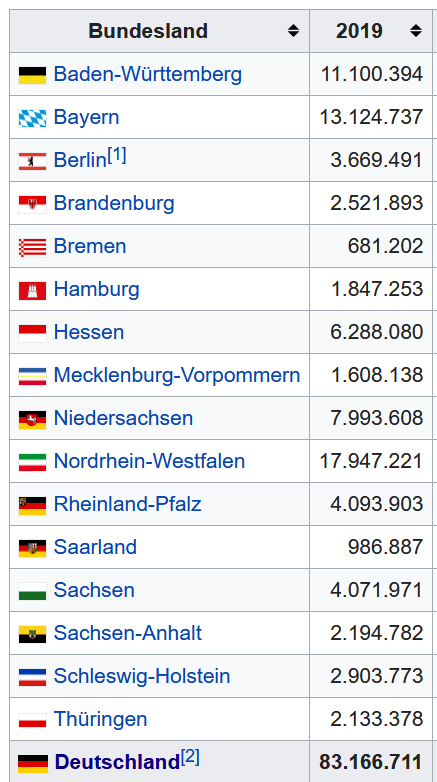Screen dimensions: 437x782
Task: Click the Hamburg castle flag icon
Action: [x=32, y=290]
